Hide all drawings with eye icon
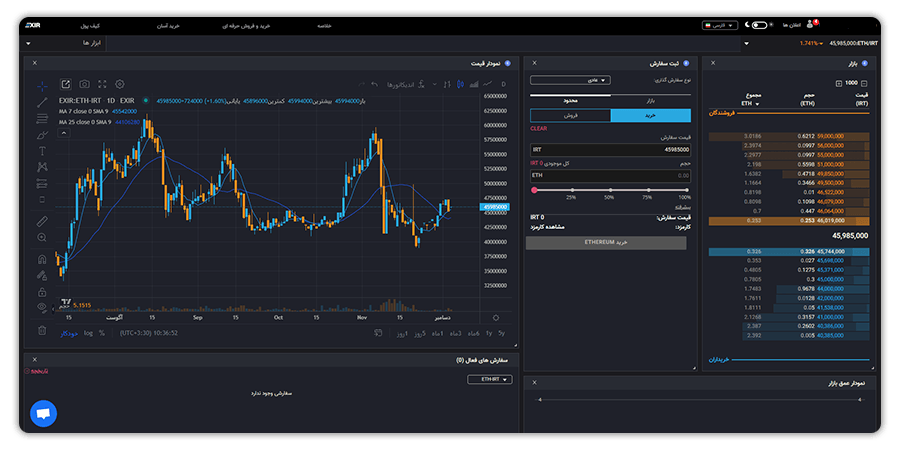The image size is (900, 450). (x=42, y=307)
